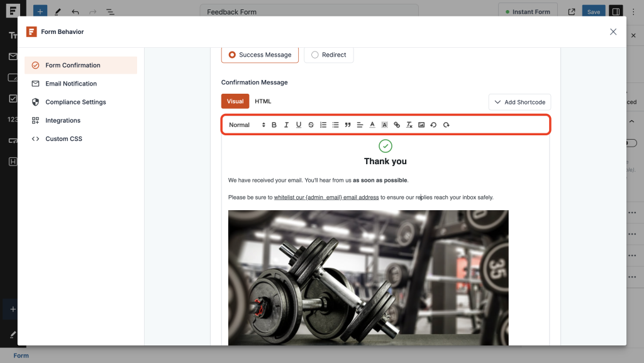Open Email Notification settings

click(72, 83)
